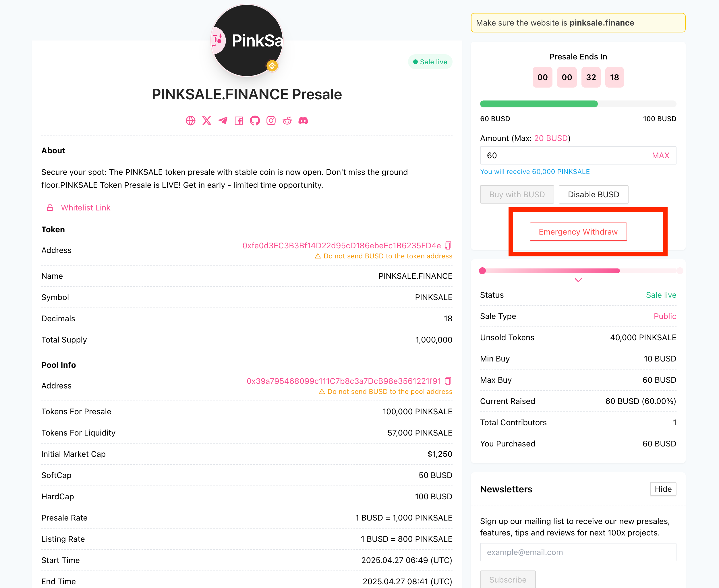The height and width of the screenshot is (588, 719).
Task: Click the lock icon beside Whitelist Link
Action: point(50,208)
